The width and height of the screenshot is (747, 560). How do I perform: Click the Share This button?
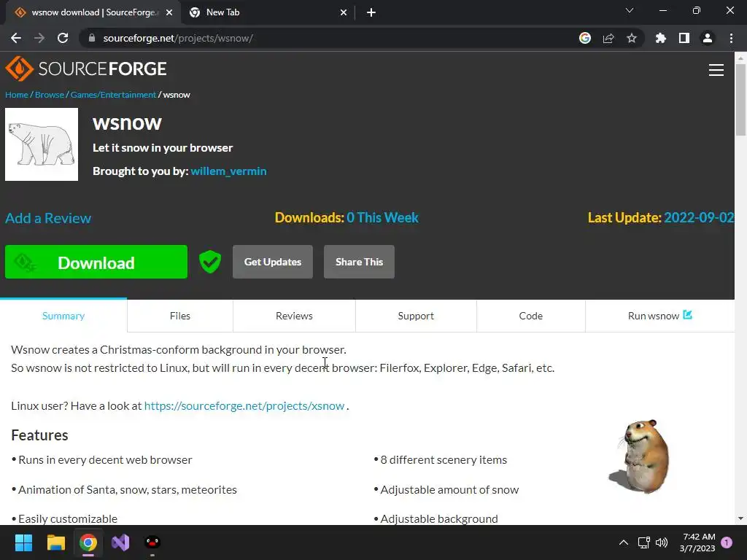359,262
